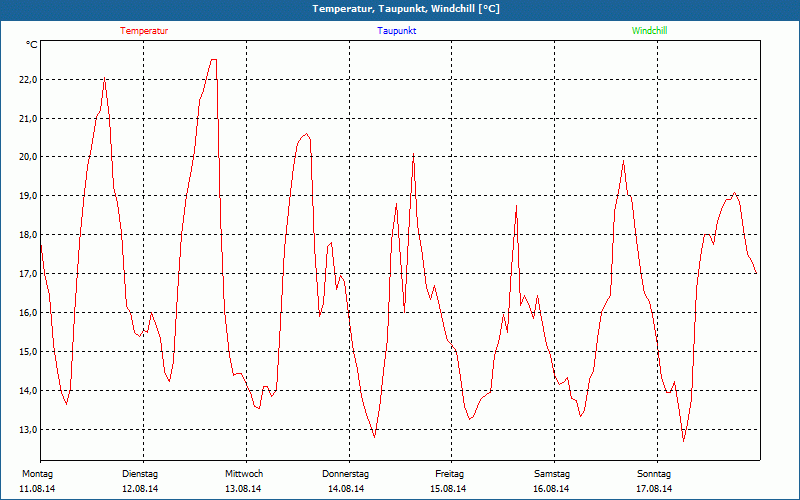Image resolution: width=800 pixels, height=500 pixels.
Task: Click the date 16.08.14
Action: tap(551, 489)
